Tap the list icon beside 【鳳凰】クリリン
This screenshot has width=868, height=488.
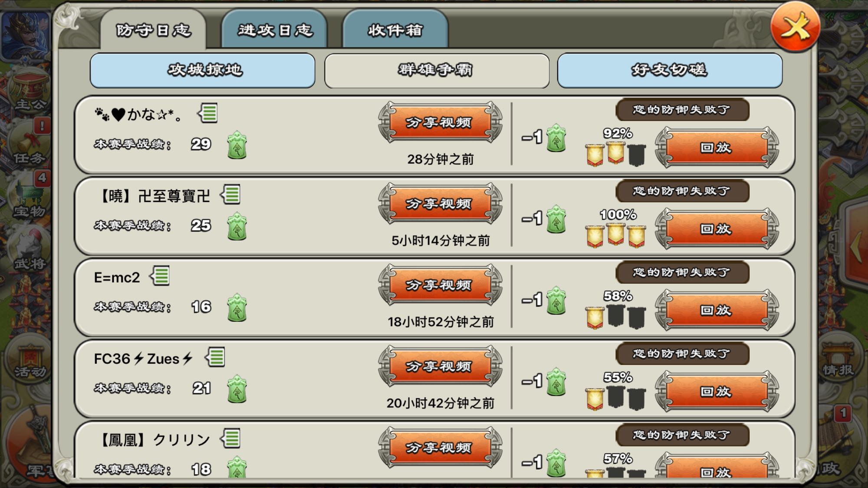tap(230, 439)
